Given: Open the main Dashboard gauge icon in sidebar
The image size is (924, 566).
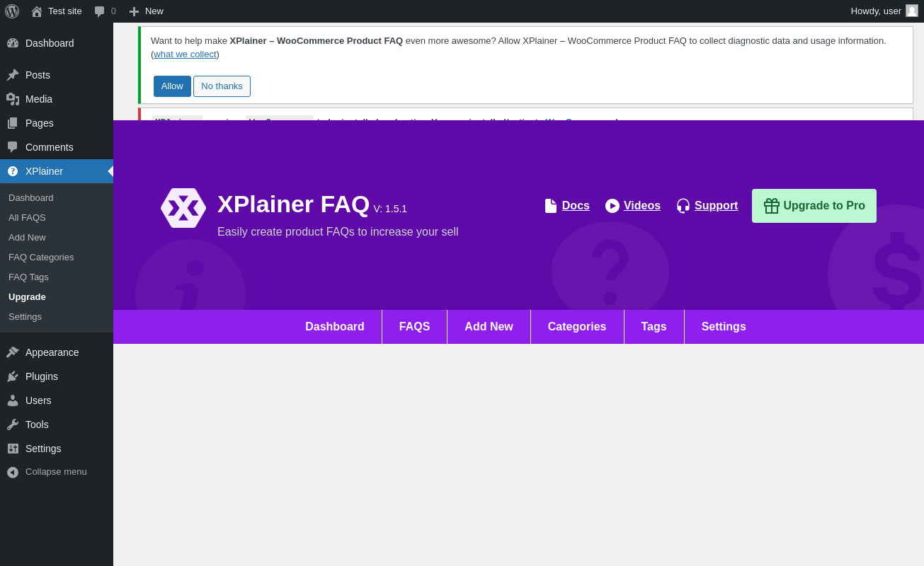Looking at the screenshot, I should pyautogui.click(x=13, y=43).
